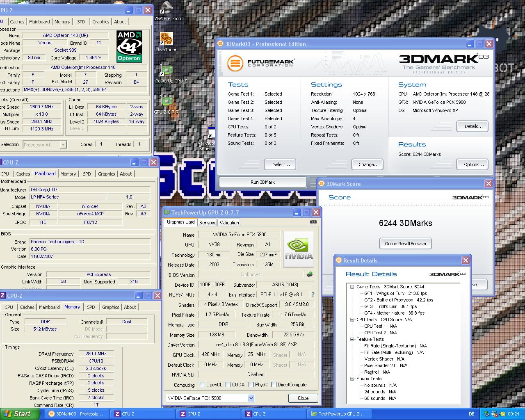Click the Change... settings button
This screenshot has width=525, height=420.
tap(368, 164)
